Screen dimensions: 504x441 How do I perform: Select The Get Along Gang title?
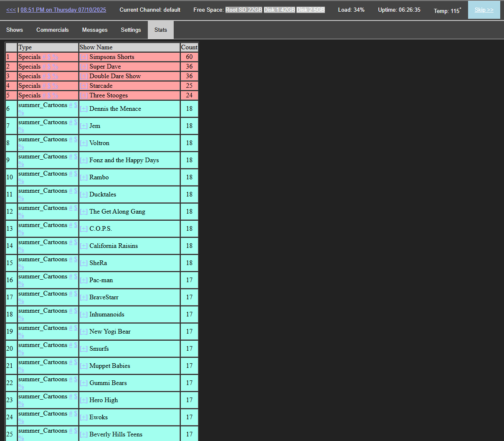click(x=117, y=212)
